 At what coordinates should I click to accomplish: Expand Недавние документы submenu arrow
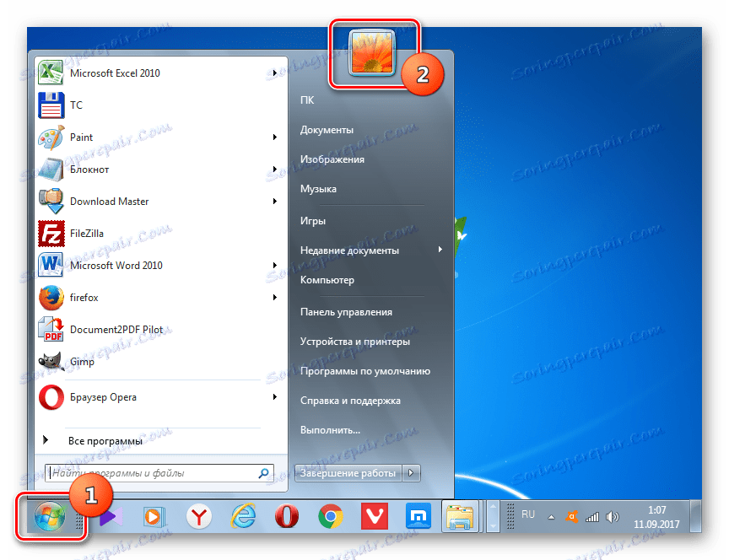[x=440, y=250]
